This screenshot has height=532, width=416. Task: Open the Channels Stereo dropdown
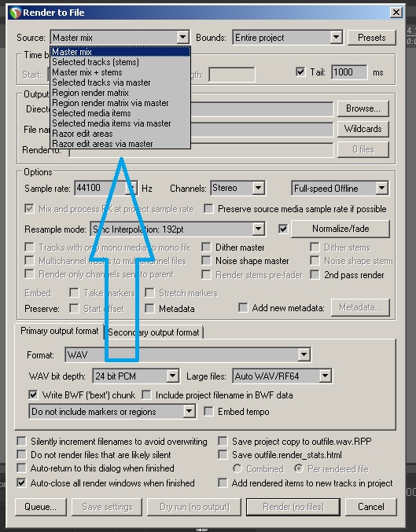coord(237,188)
